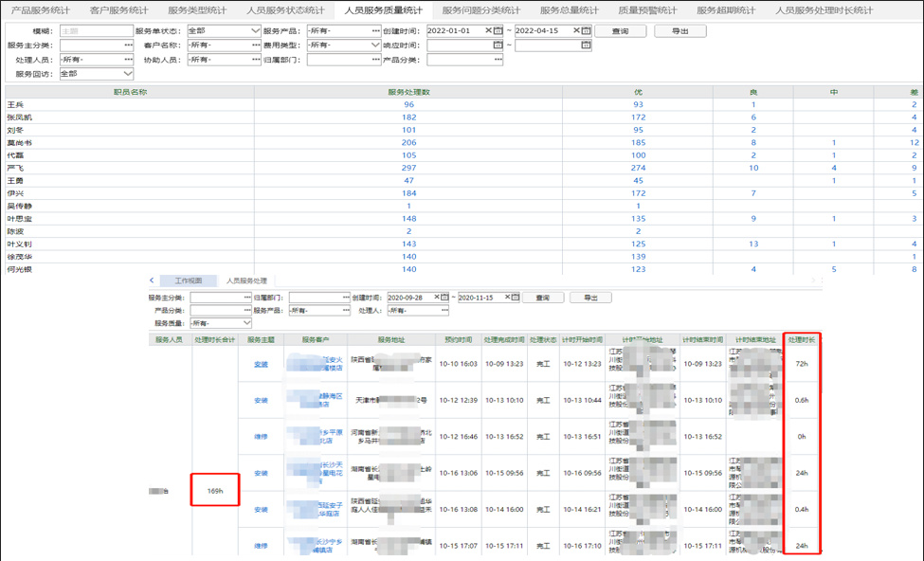
Task: Click the 模糊 search input field
Action: (95, 31)
